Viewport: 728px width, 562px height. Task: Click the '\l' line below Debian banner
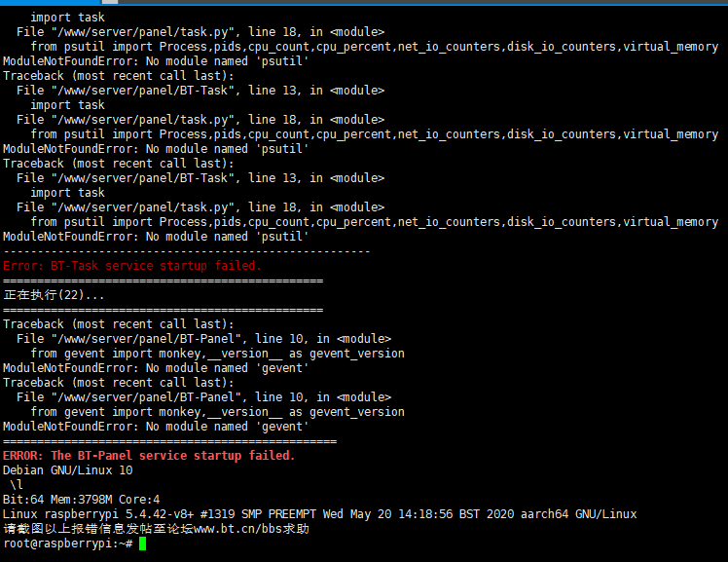point(17,485)
